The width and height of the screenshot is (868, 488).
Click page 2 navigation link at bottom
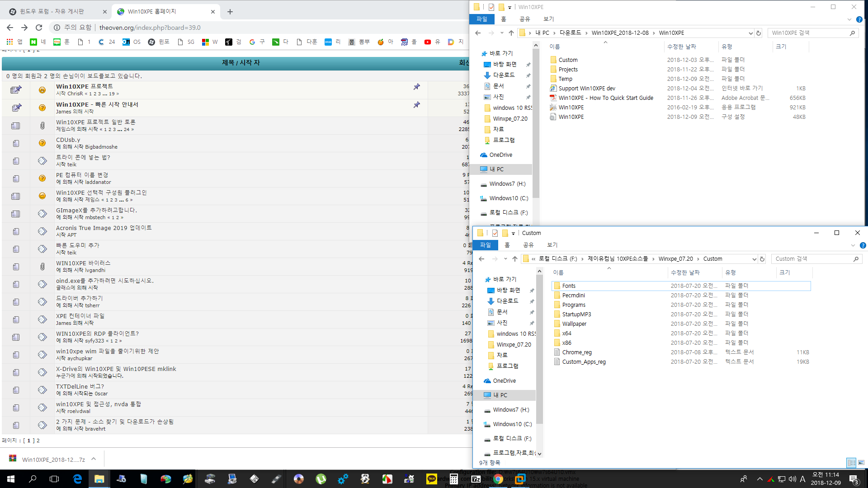pos(38,440)
